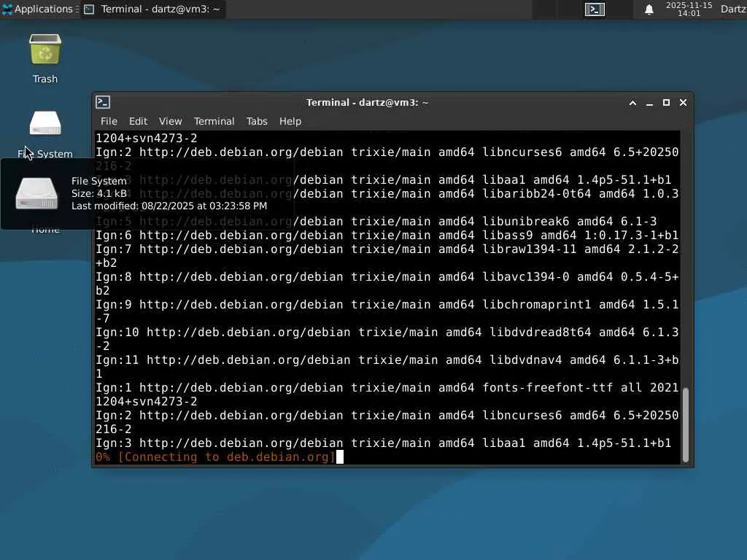Open the Help menu in Terminal

(290, 122)
